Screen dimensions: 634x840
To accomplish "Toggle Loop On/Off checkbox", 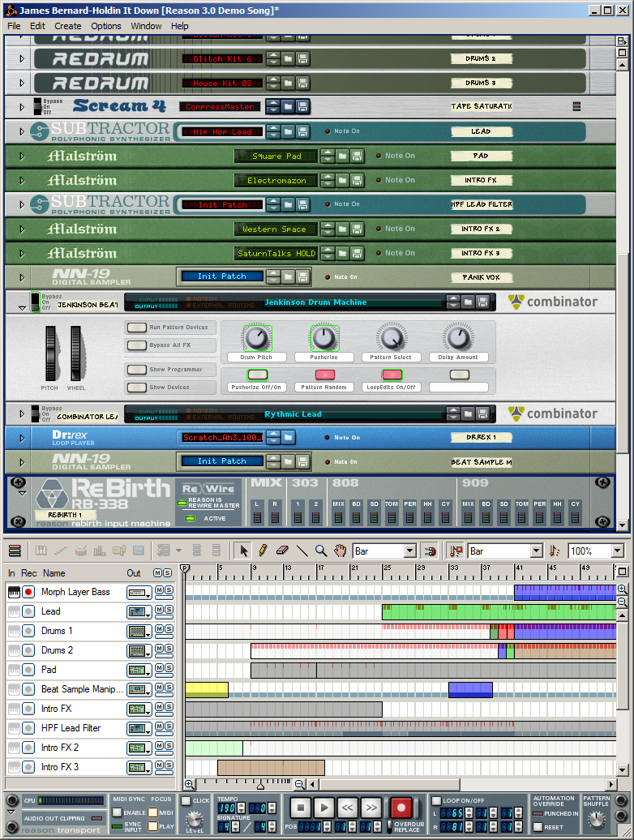I will coord(436,801).
